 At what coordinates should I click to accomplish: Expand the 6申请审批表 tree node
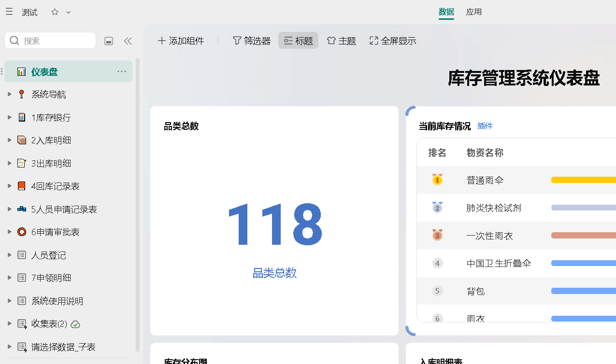point(9,232)
